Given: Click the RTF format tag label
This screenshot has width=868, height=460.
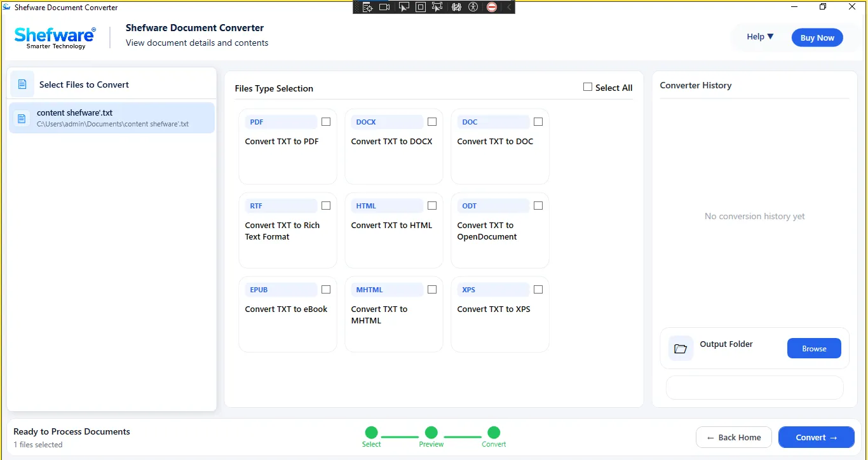Looking at the screenshot, I should point(281,206).
